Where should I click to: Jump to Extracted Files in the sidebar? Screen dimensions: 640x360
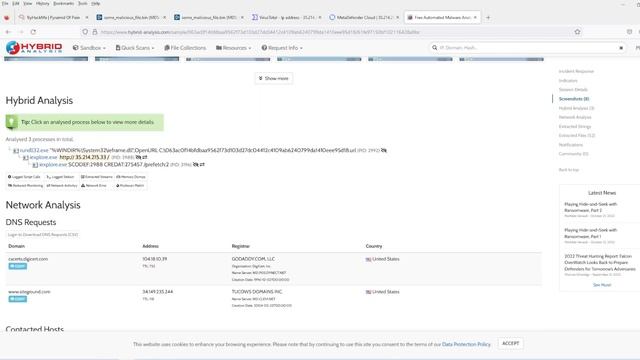tap(577, 136)
